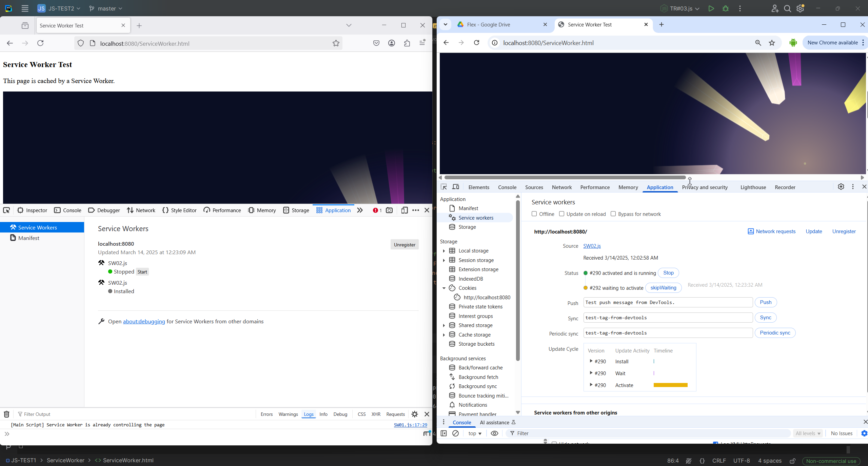Viewport: 868px width, 466px height.
Task: Clear the console output with trash icon
Action: click(6, 414)
